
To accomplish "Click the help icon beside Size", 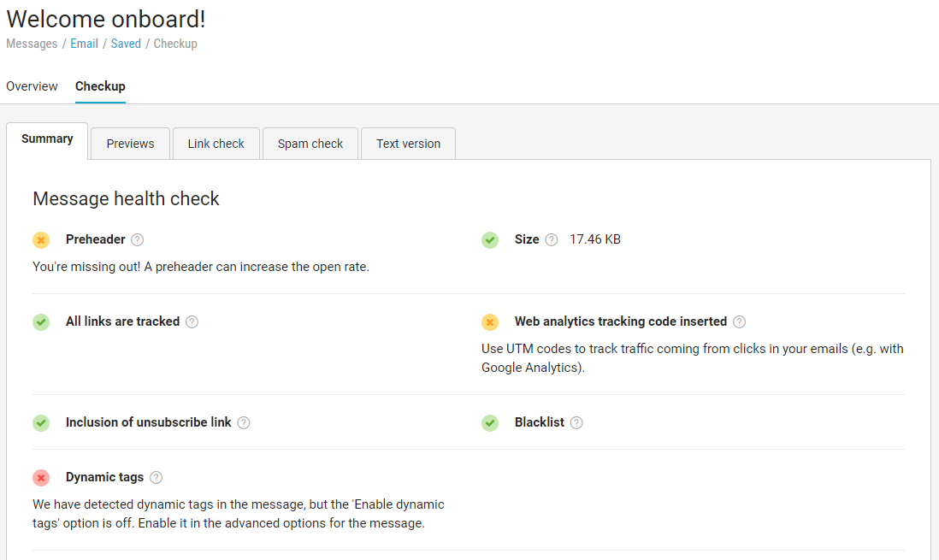I will tap(552, 240).
